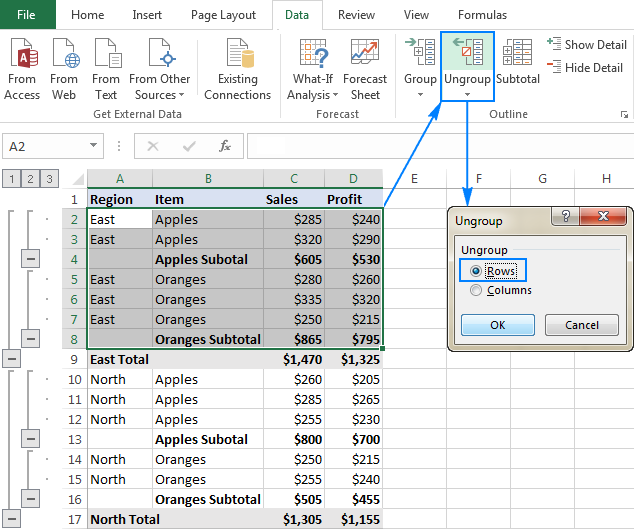Collapse the East Total outline group
Viewport: 634px width, 529px height.
[12, 359]
